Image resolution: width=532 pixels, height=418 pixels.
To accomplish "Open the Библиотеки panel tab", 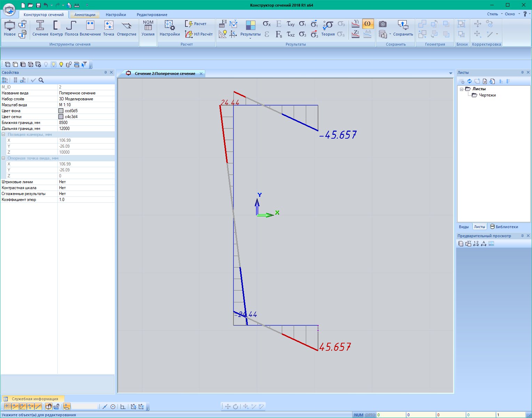I will point(504,227).
